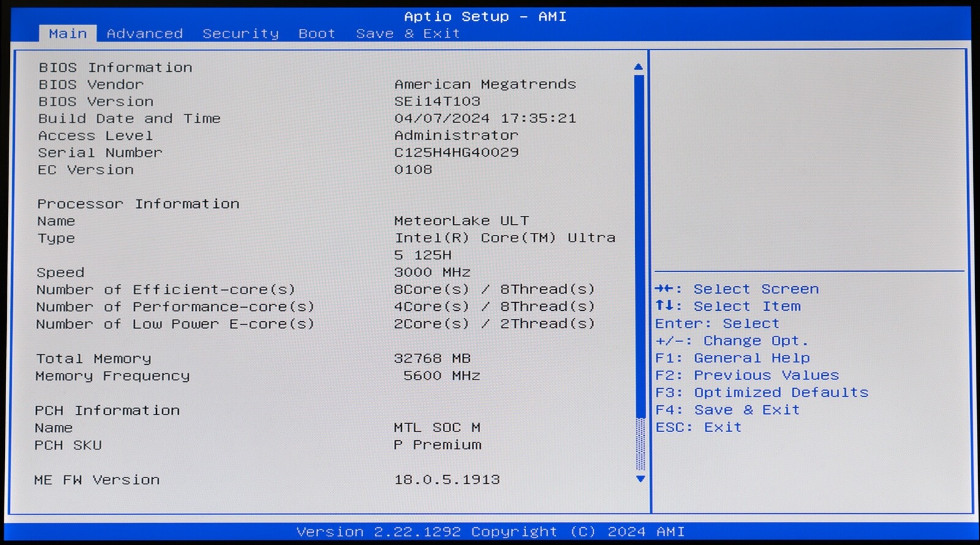Viewport: 980px width, 545px height.
Task: Select serial number C125H4HG40029
Action: pyautogui.click(x=456, y=152)
